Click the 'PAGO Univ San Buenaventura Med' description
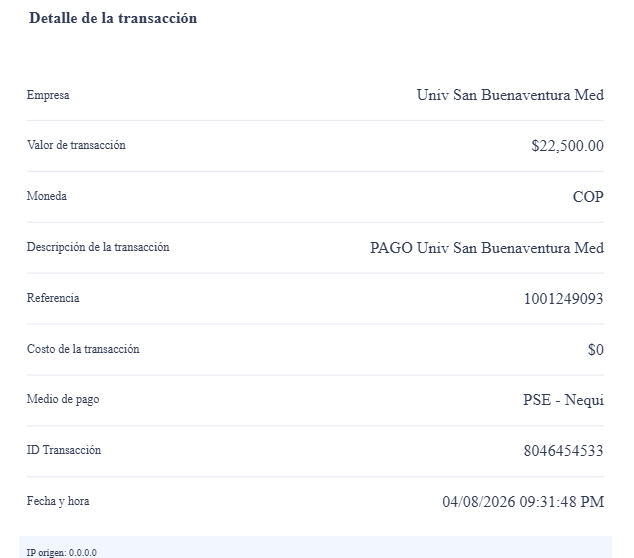Image resolution: width=634 pixels, height=558 pixels. click(x=487, y=248)
